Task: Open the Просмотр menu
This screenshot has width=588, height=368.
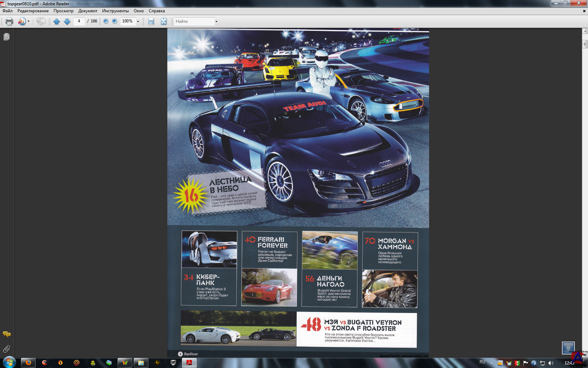Action: pos(63,11)
